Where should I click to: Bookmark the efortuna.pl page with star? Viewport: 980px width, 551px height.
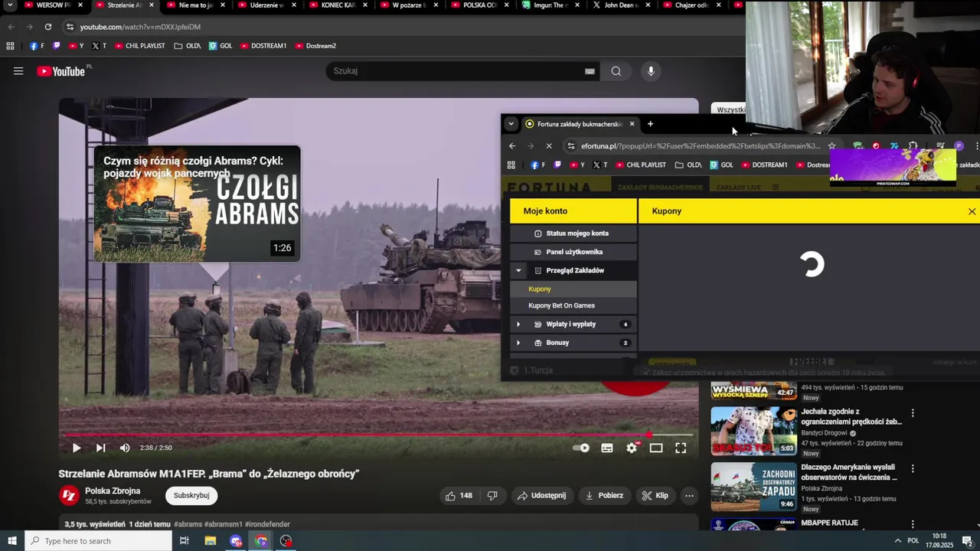click(x=832, y=146)
